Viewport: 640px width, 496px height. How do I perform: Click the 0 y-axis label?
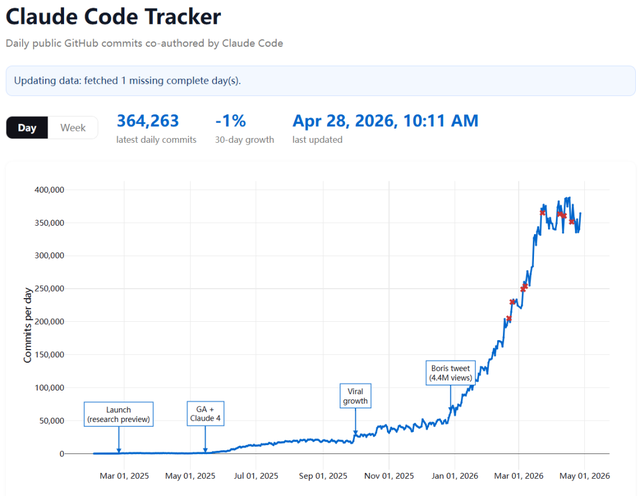pyautogui.click(x=62, y=454)
